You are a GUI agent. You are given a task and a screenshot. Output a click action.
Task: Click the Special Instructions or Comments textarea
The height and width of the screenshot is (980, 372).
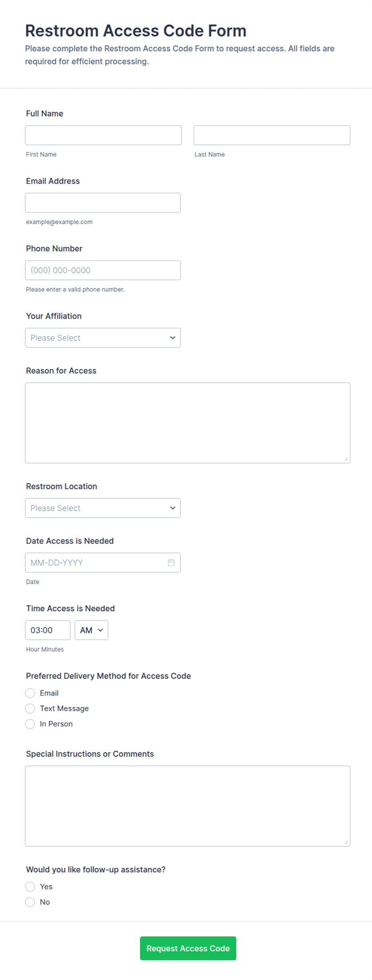[188, 806]
